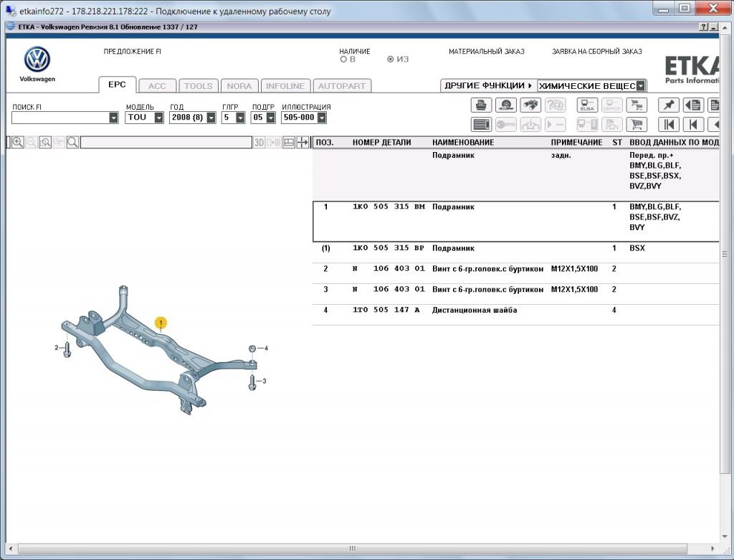Select the 'В' availability radio button
The height and width of the screenshot is (560, 734).
coord(343,60)
